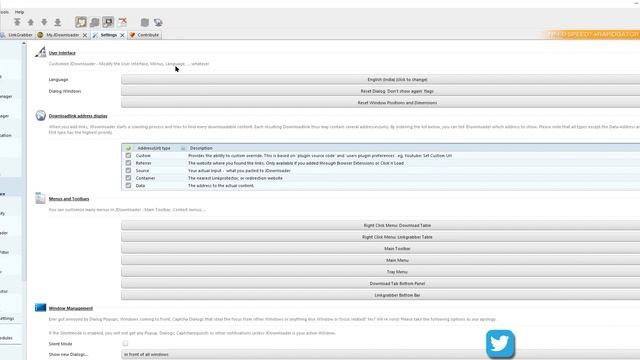Click the green check header column icon
This screenshot has width=640, height=360.
pyautogui.click(x=128, y=148)
